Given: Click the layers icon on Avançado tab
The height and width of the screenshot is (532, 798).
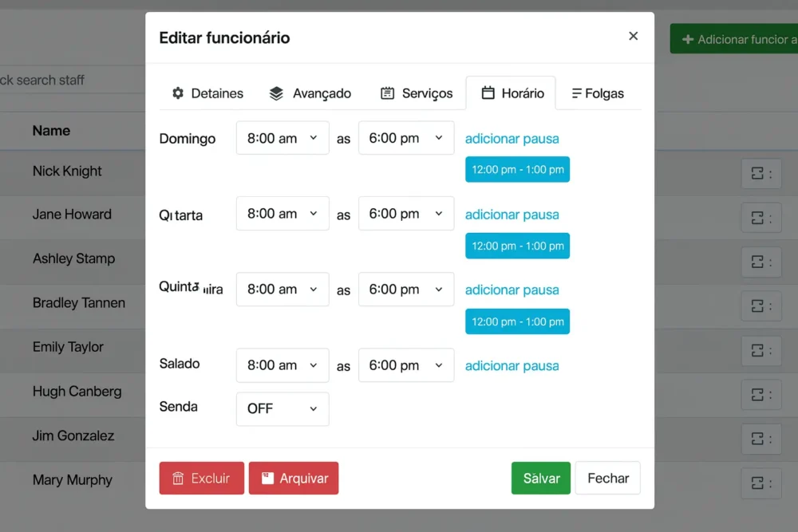Looking at the screenshot, I should tap(276, 93).
